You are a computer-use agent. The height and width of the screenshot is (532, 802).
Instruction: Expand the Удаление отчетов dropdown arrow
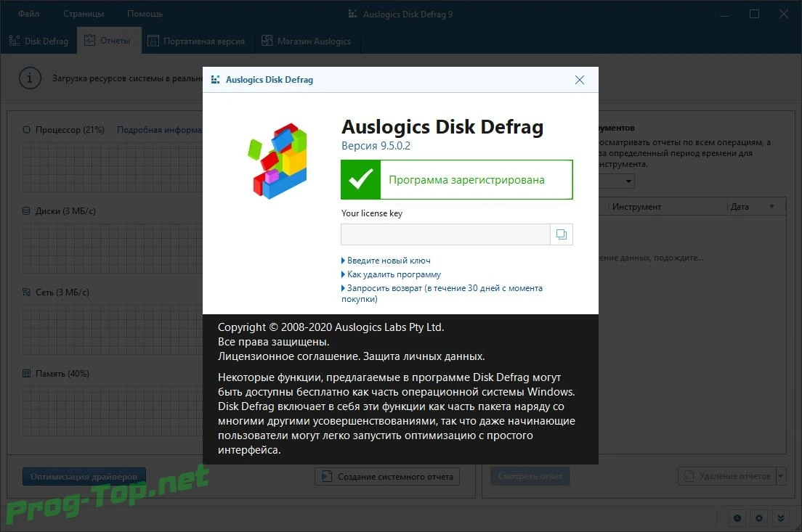[x=781, y=476]
